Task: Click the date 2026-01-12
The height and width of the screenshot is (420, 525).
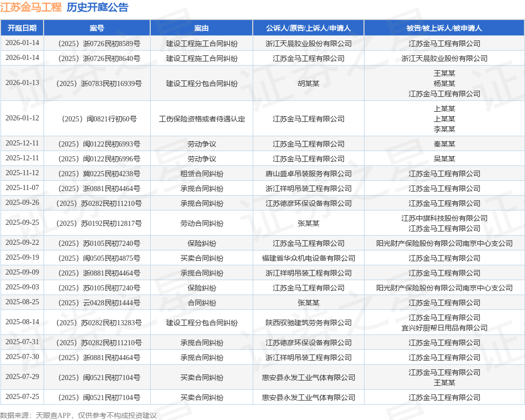Action: click(22, 118)
